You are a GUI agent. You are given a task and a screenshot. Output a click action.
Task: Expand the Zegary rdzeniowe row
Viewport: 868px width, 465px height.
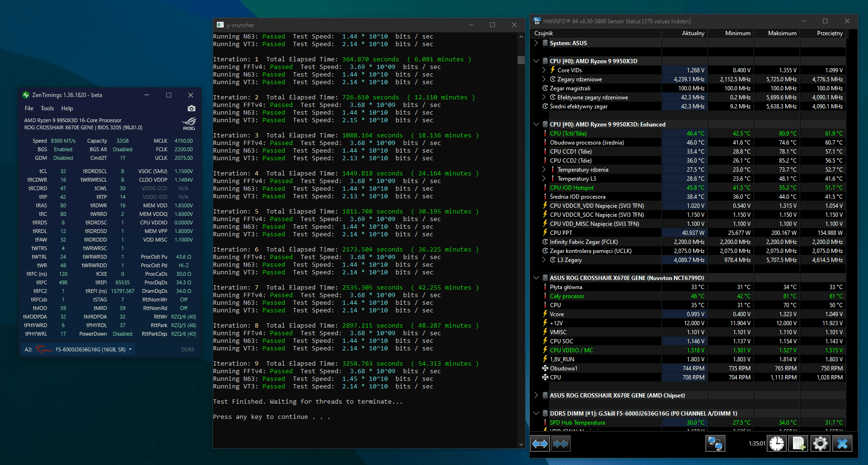(x=544, y=79)
